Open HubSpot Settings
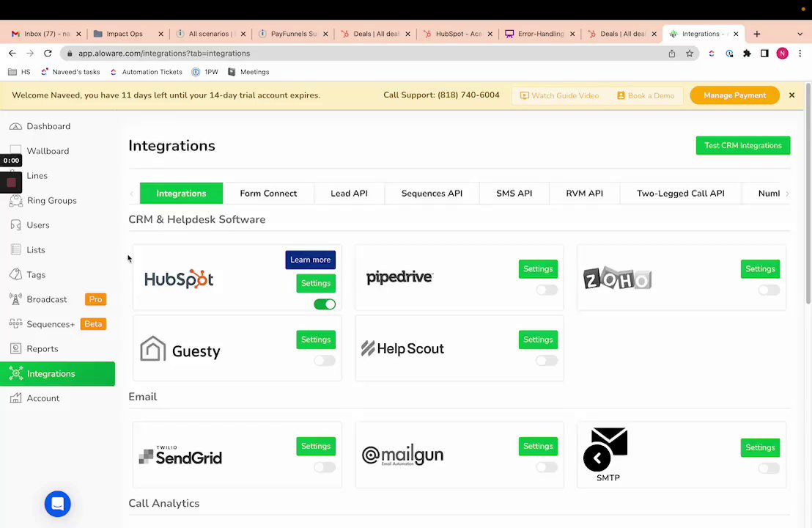The height and width of the screenshot is (528, 812). (316, 283)
